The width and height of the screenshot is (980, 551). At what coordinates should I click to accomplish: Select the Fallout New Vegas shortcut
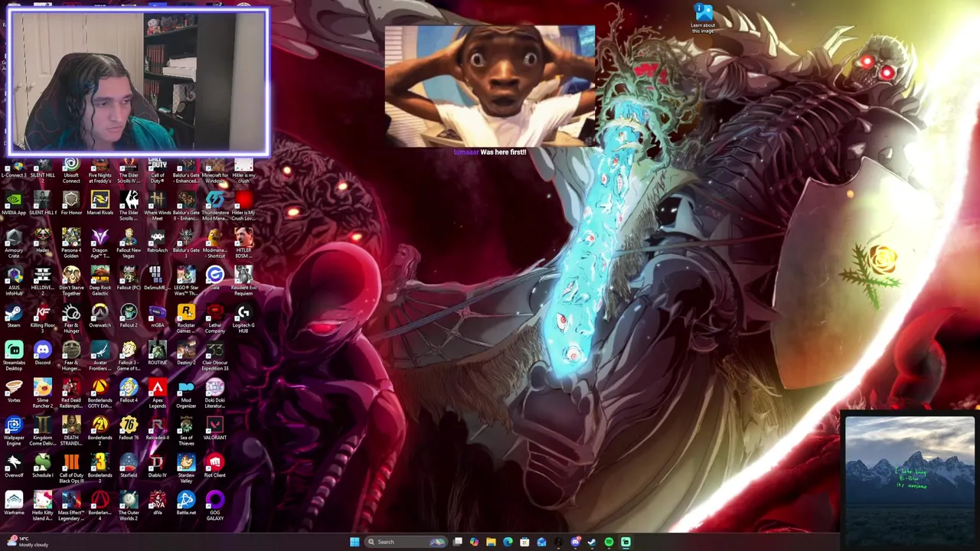click(x=129, y=245)
